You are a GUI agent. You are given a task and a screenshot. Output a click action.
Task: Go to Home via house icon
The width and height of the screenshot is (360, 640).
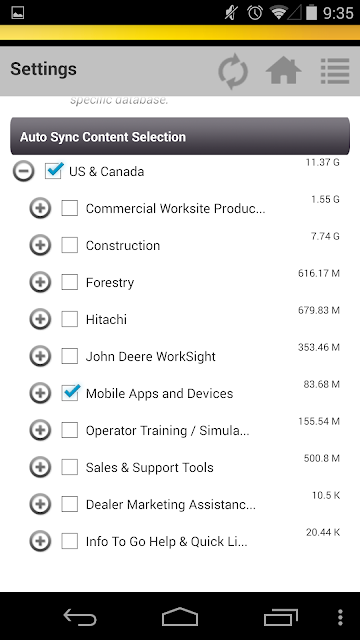(284, 70)
